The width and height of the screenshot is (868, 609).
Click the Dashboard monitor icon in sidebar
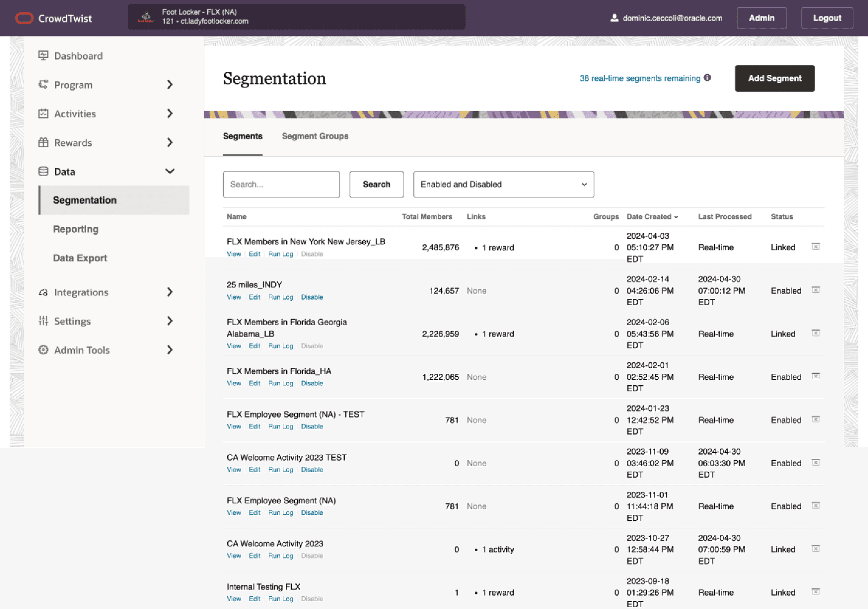pyautogui.click(x=43, y=56)
